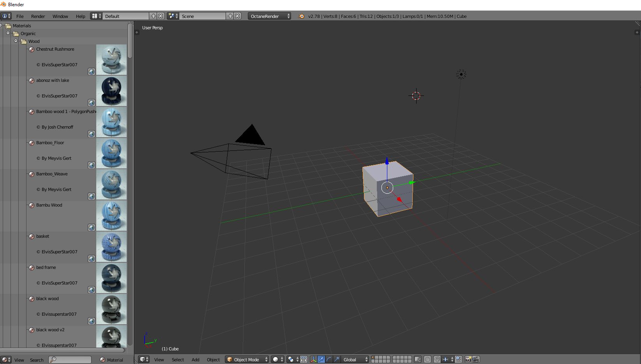Open the screen layout browse dropdown
This screenshot has height=364, width=641.
pos(96,16)
